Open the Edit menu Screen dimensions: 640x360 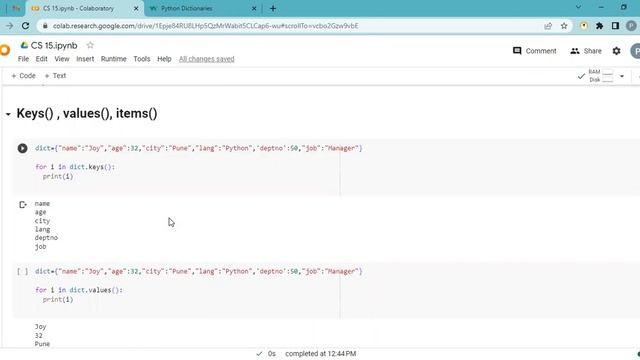point(41,59)
